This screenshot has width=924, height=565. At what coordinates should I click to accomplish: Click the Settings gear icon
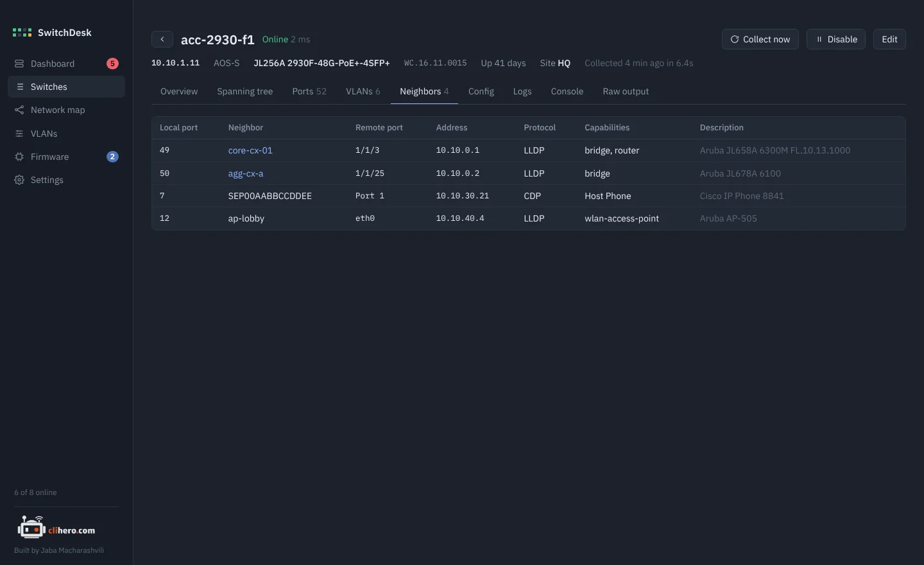click(19, 180)
